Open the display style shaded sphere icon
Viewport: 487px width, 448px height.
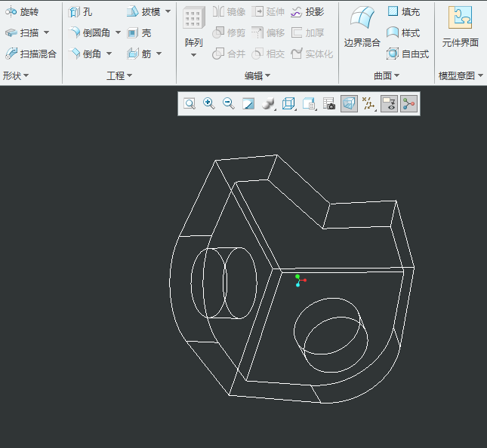[268, 103]
